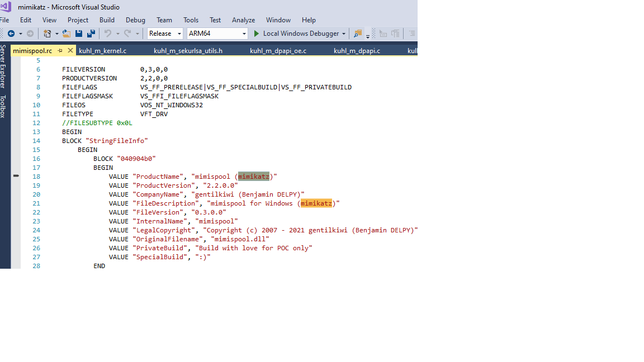The width and height of the screenshot is (644, 362).
Task: Open the Project menu
Action: pyautogui.click(x=78, y=20)
